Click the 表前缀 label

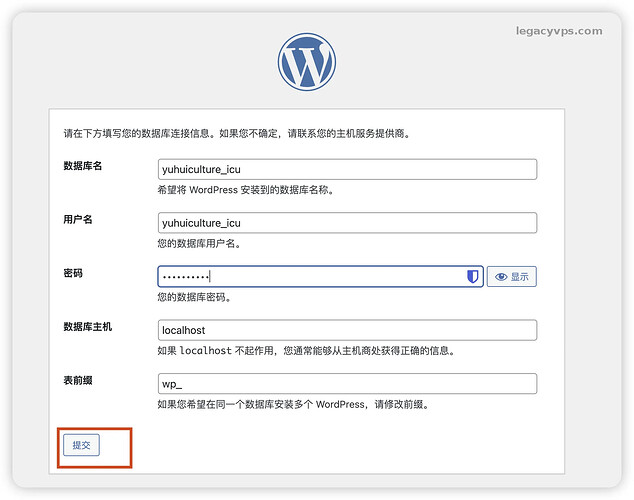[x=78, y=380]
